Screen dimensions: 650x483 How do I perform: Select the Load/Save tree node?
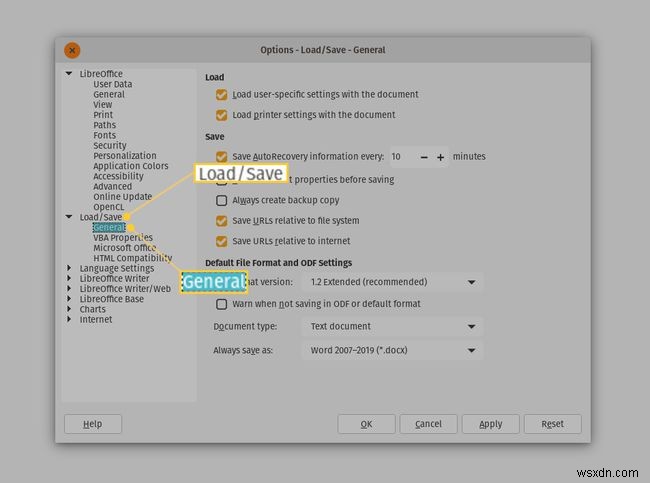(x=101, y=217)
